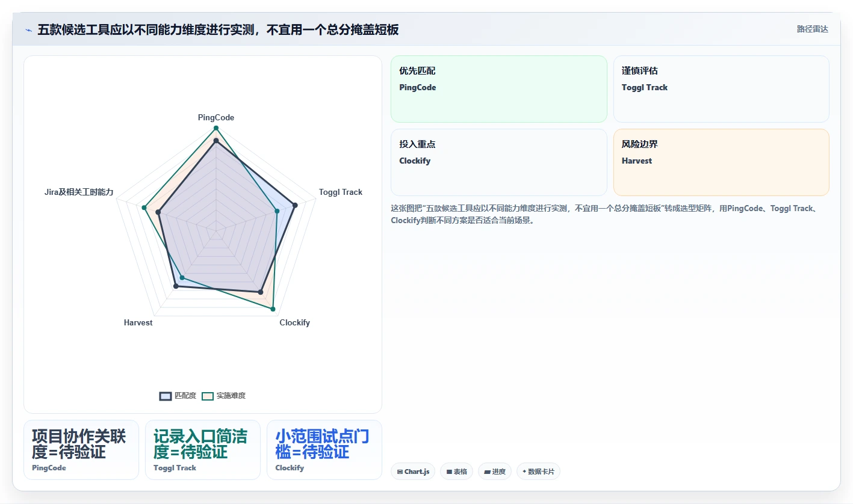The height and width of the screenshot is (504, 853).
Task: Click the Jira及相关工时能力 axis label
Action: pos(79,192)
